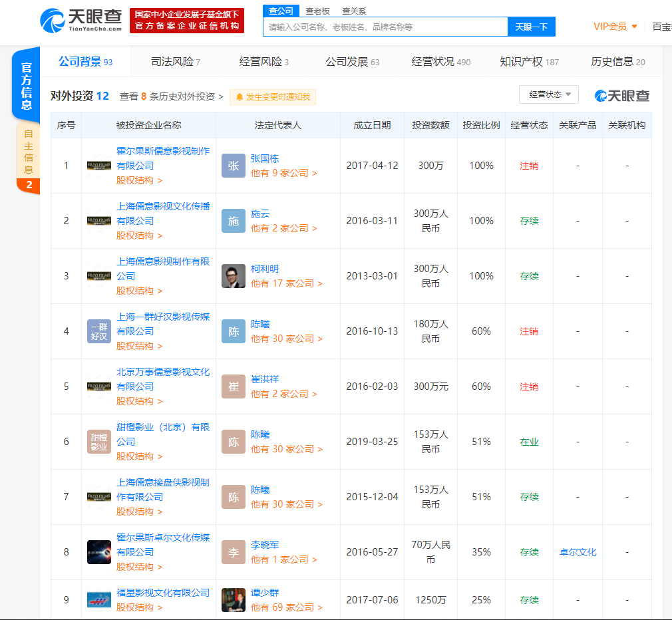Screen dimensions: 672x620
Task: Switch to the 查公司 search tab
Action: (281, 11)
